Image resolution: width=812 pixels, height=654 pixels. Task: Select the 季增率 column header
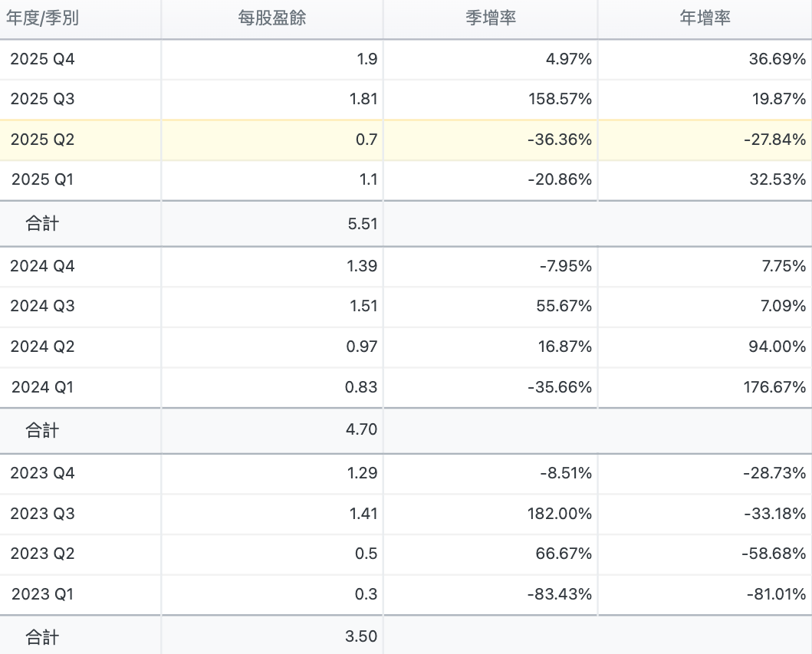tap(491, 18)
